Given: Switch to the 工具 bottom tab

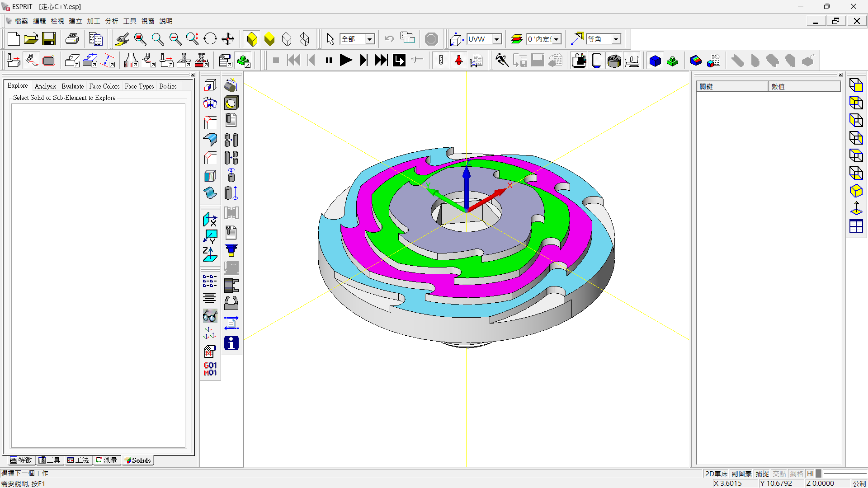Looking at the screenshot, I should 49,460.
